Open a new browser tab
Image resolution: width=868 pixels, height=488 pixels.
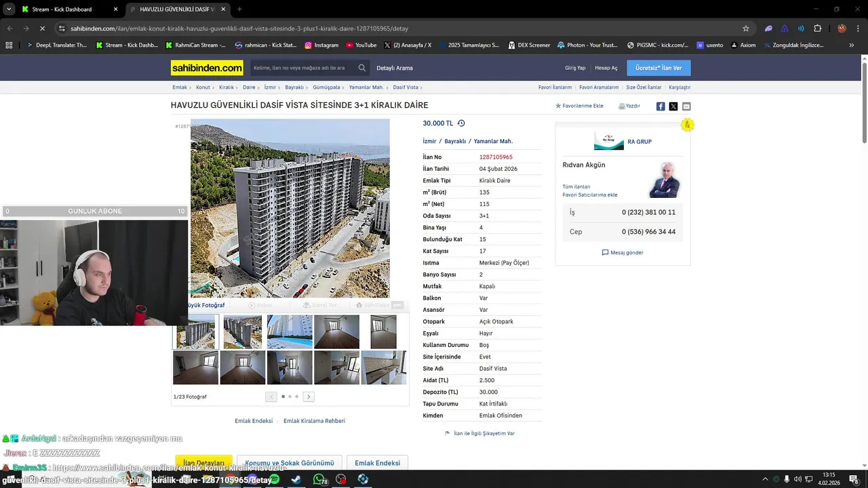[x=239, y=9]
